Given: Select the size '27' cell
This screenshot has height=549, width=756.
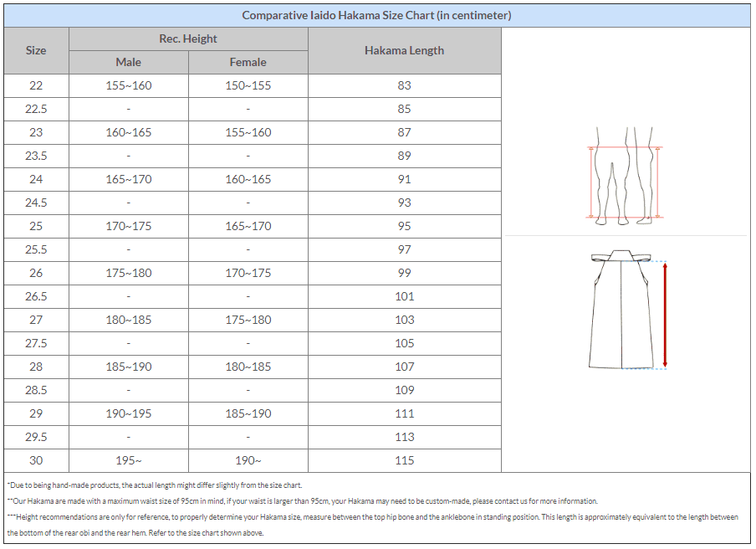Looking at the screenshot, I should 36,320.
